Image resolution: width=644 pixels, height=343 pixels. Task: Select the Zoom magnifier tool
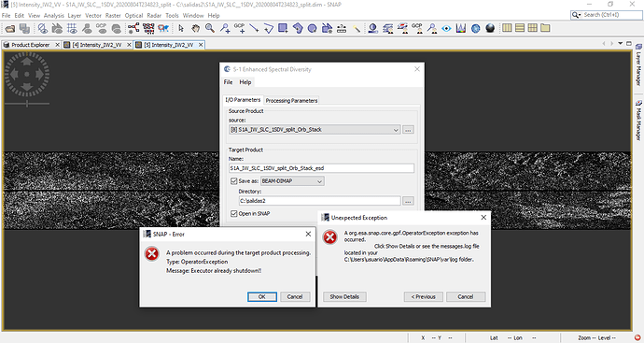210,28
